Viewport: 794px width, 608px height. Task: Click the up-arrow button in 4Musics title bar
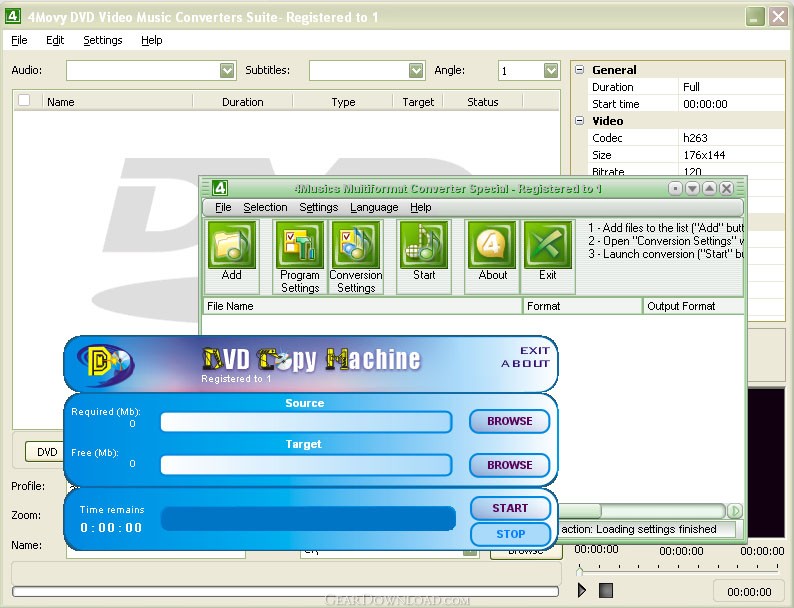(709, 188)
